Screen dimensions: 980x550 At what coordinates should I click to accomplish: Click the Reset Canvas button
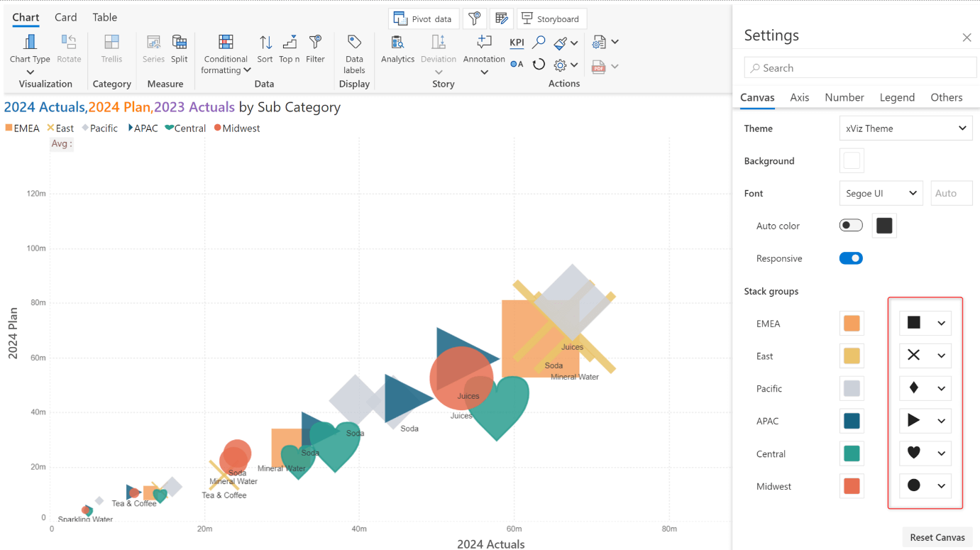937,537
